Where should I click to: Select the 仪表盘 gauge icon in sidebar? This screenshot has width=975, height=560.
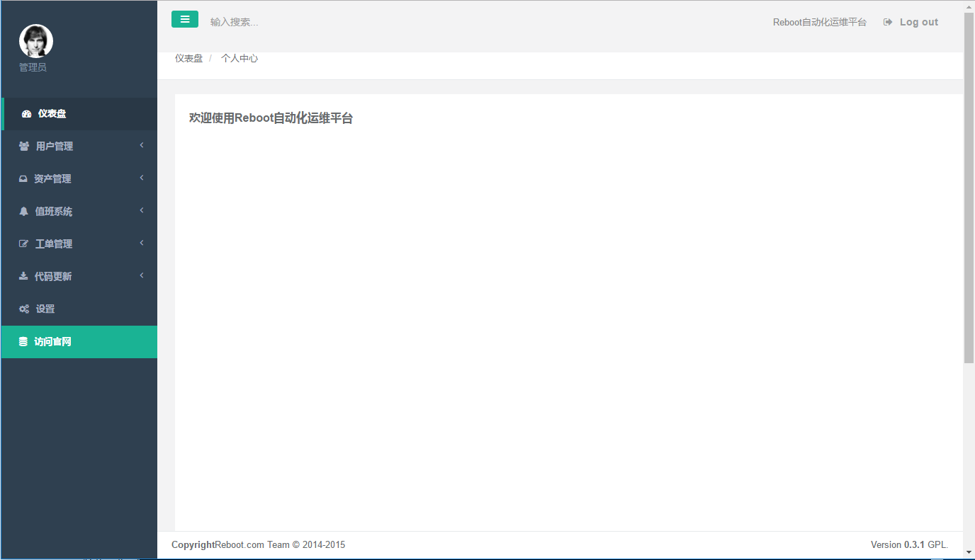(25, 113)
